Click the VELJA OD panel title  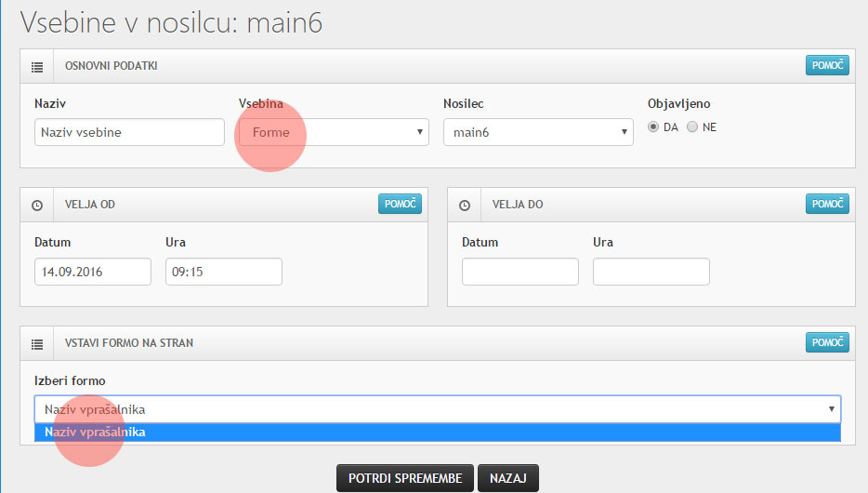point(89,205)
